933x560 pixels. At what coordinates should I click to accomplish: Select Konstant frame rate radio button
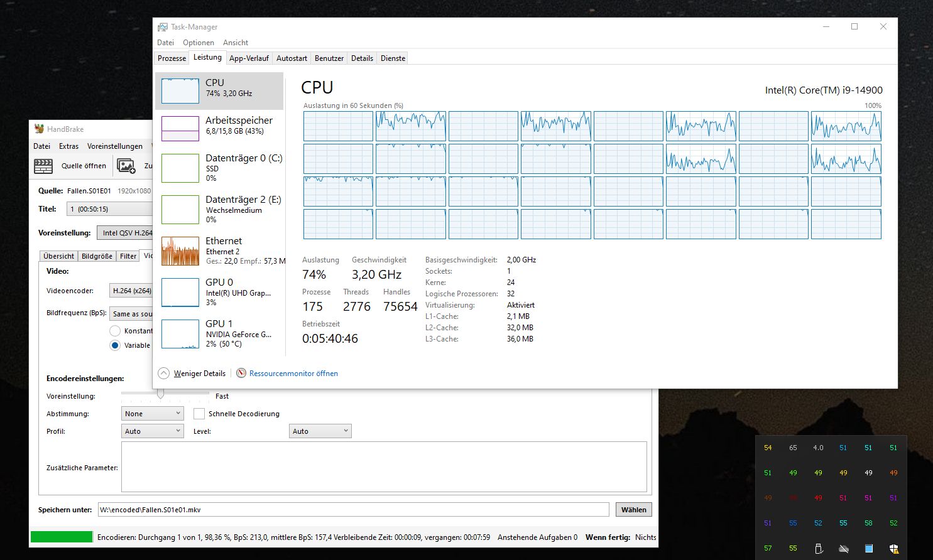(x=115, y=331)
